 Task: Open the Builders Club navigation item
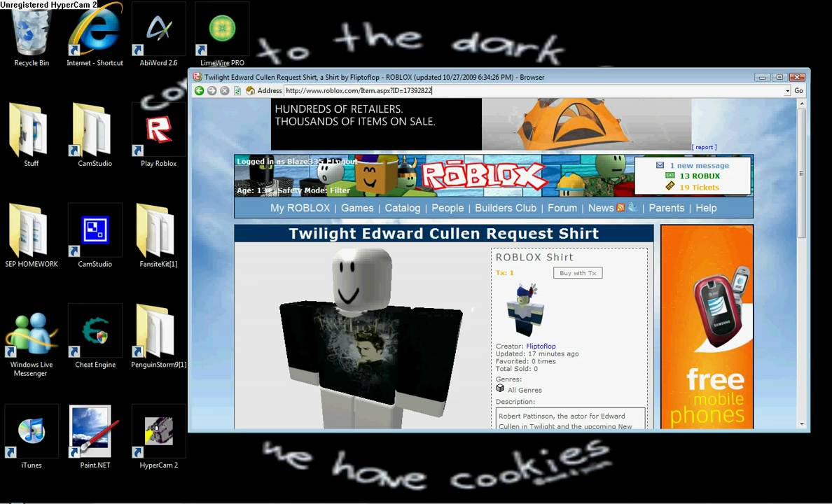(x=506, y=208)
